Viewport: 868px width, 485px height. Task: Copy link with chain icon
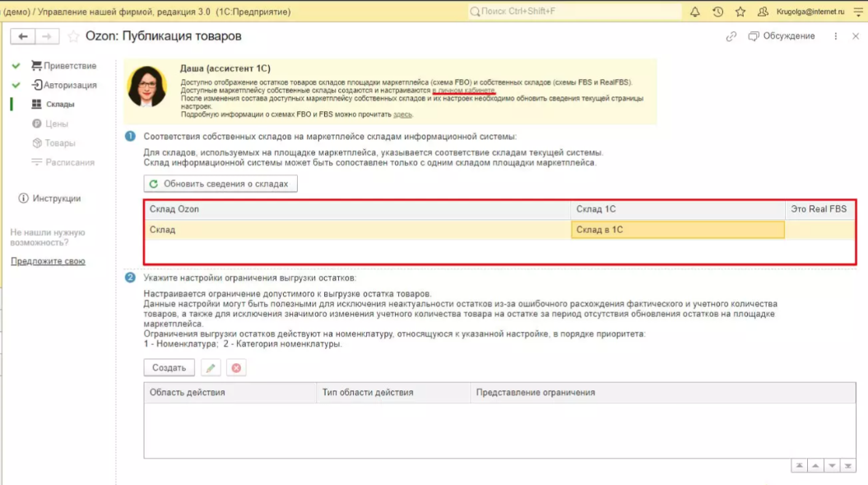tap(731, 36)
